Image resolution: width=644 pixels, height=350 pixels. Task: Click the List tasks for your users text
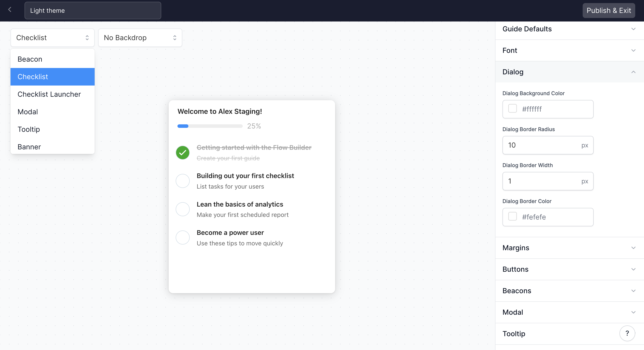[230, 187]
